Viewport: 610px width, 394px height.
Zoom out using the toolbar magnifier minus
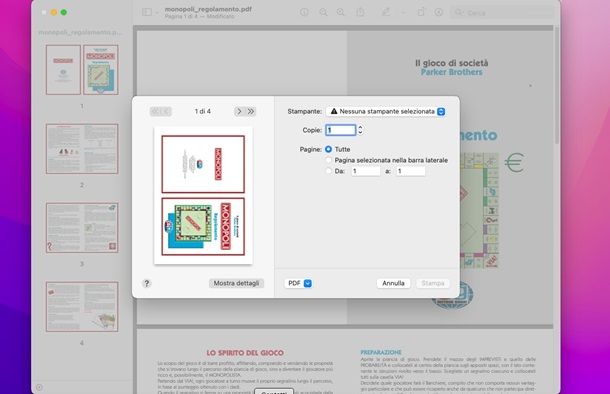[323, 12]
